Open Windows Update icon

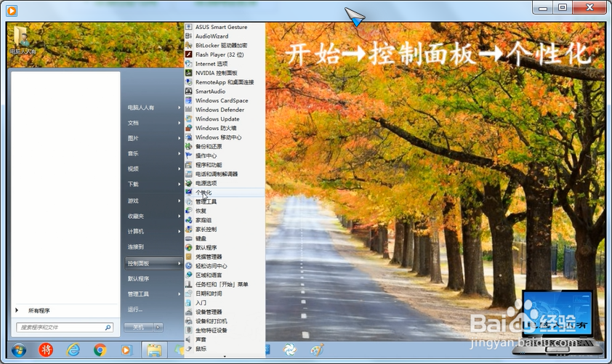point(188,118)
